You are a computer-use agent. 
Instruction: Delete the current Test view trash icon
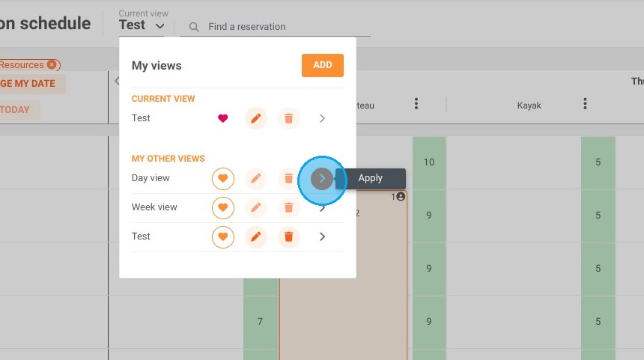click(289, 119)
